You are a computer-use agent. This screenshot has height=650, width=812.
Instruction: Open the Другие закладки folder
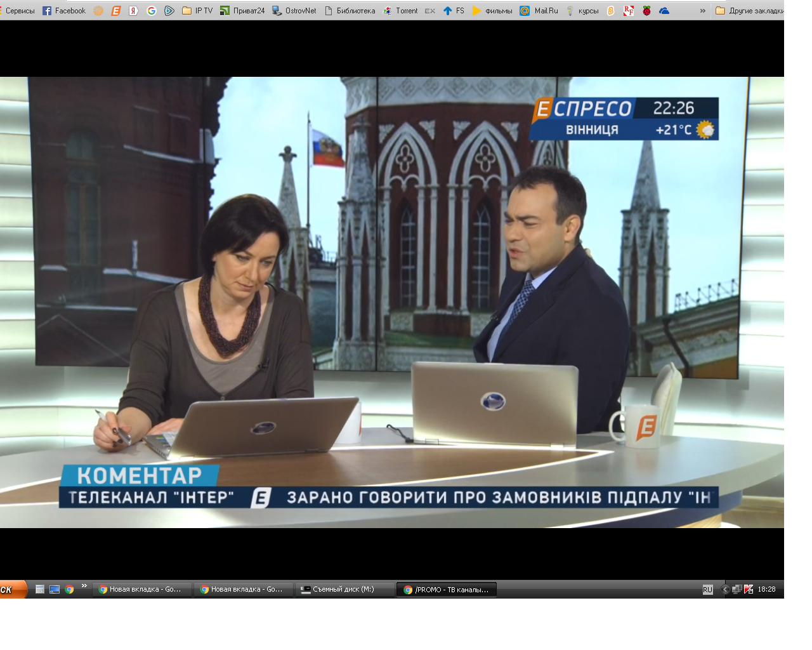750,11
